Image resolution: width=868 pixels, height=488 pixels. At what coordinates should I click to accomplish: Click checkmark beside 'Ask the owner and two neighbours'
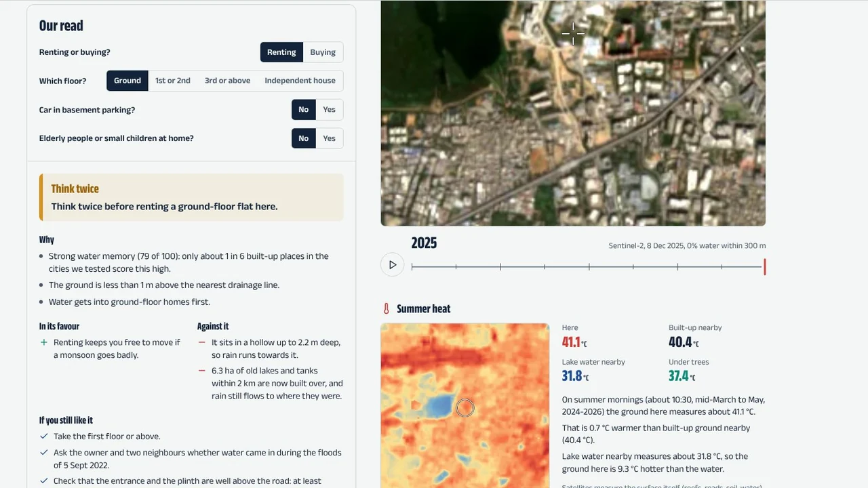(44, 453)
